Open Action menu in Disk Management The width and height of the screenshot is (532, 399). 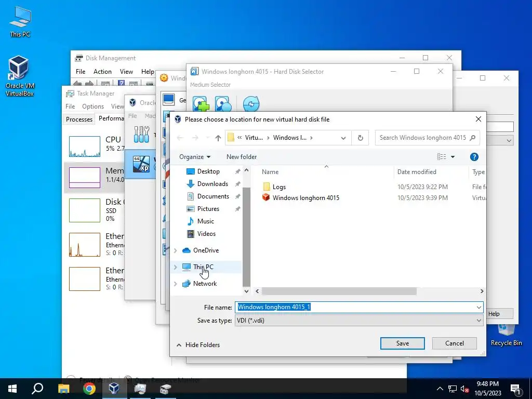coord(102,72)
